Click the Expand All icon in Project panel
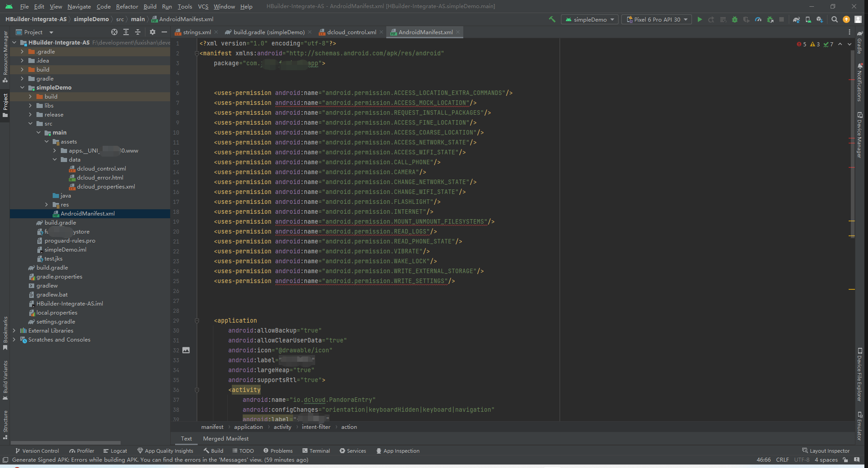The image size is (868, 468). pyautogui.click(x=126, y=32)
